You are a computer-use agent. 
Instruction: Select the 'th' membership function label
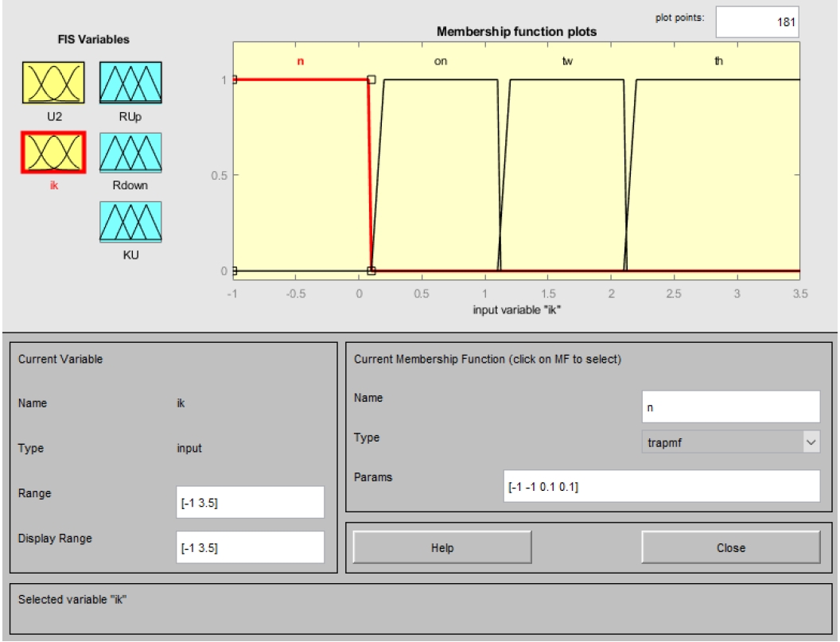point(719,61)
